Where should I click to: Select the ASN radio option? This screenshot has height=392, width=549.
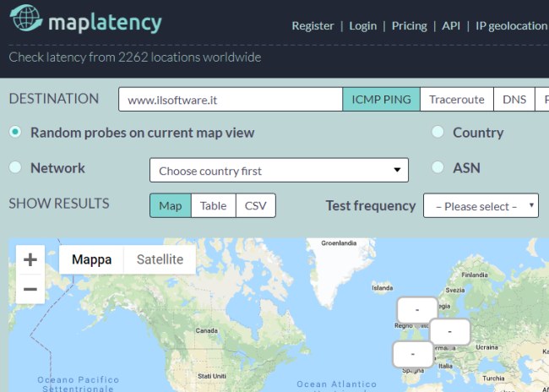point(438,168)
